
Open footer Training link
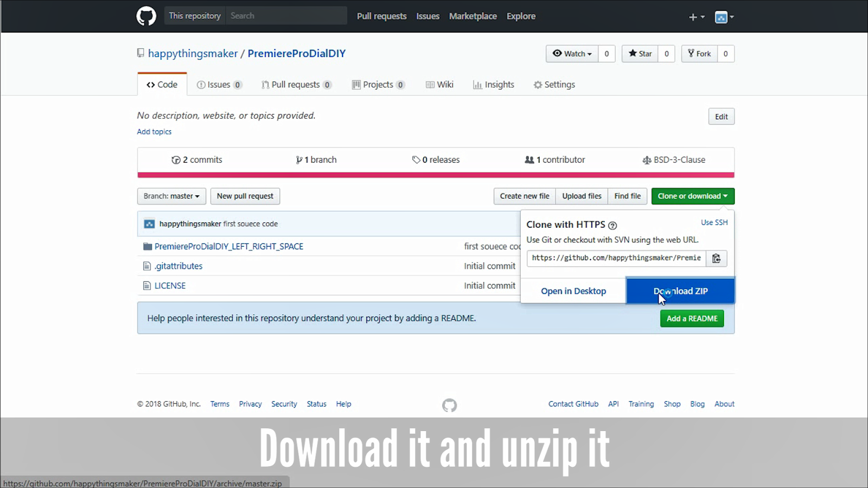click(641, 404)
